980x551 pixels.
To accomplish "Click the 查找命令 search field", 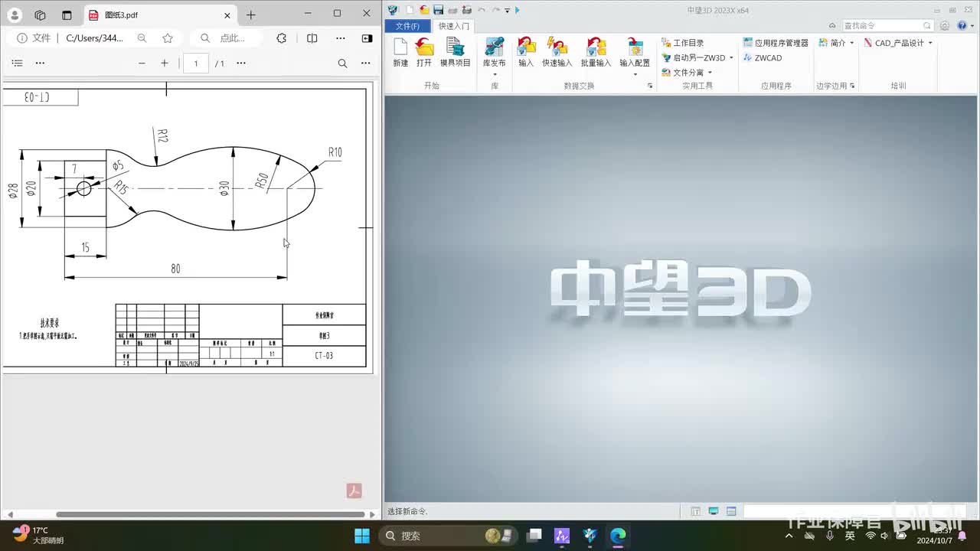I will click(x=887, y=25).
